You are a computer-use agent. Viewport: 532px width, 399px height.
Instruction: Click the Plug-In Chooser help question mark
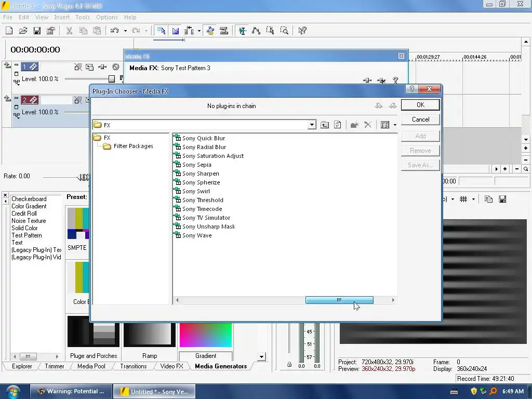pyautogui.click(x=412, y=89)
